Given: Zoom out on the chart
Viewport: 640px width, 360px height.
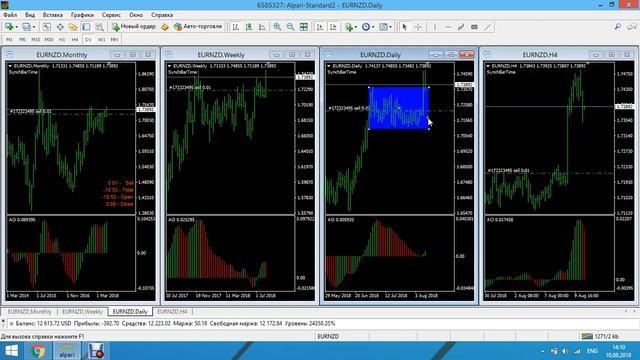Looking at the screenshot, I should [290, 27].
